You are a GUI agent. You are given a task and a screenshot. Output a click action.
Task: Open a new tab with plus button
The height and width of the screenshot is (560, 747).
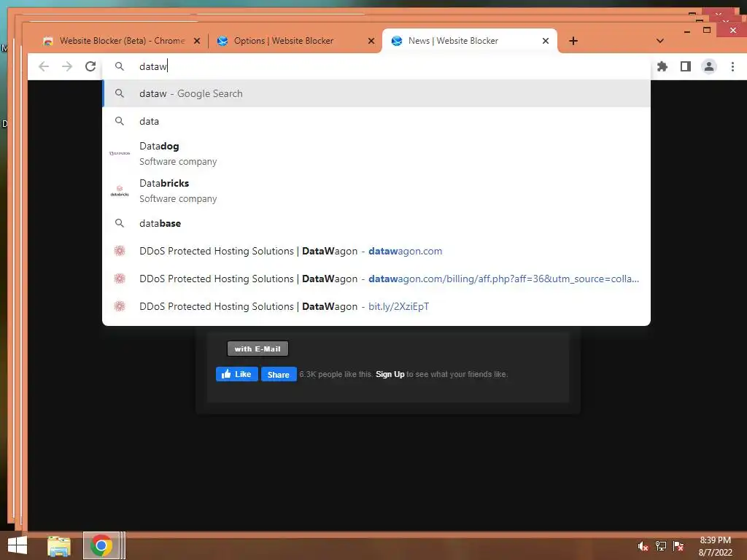(573, 41)
